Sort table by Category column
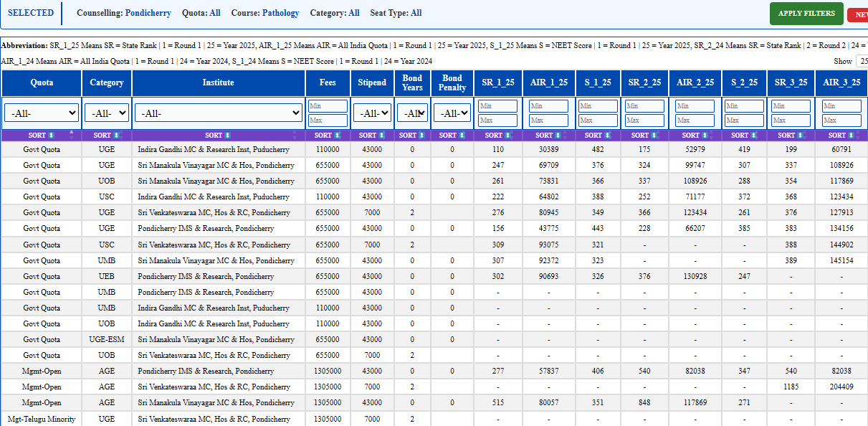This screenshot has width=868, height=426. tap(107, 135)
